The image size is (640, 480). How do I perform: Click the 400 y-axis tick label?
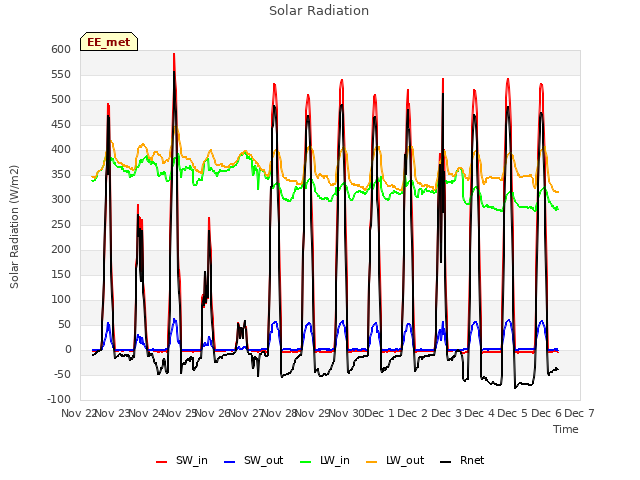(x=61, y=149)
